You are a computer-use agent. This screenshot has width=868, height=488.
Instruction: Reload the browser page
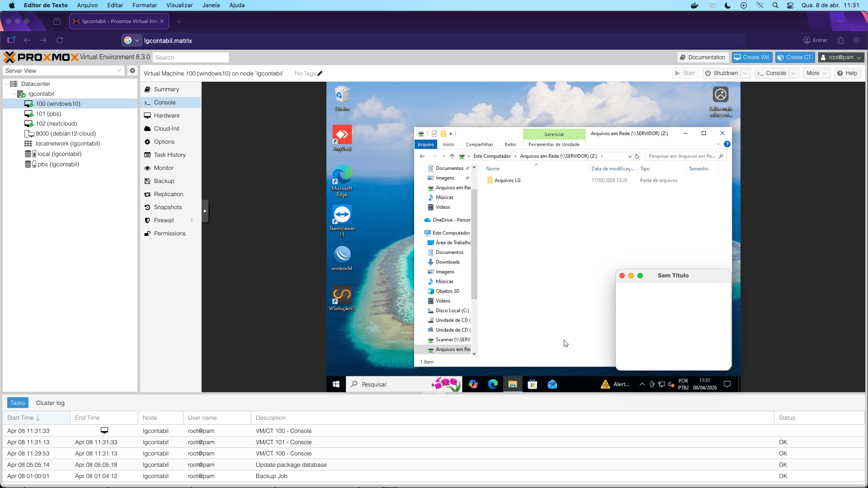tap(60, 40)
